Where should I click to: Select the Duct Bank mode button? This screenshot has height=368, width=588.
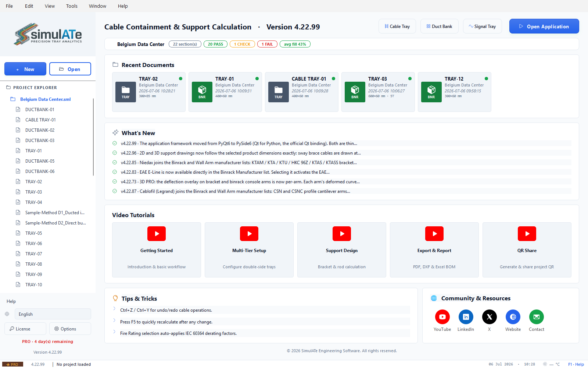[x=440, y=26]
